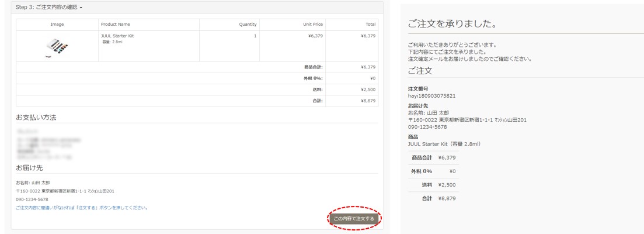Select the JUUL Starter Kit product name

[117, 36]
